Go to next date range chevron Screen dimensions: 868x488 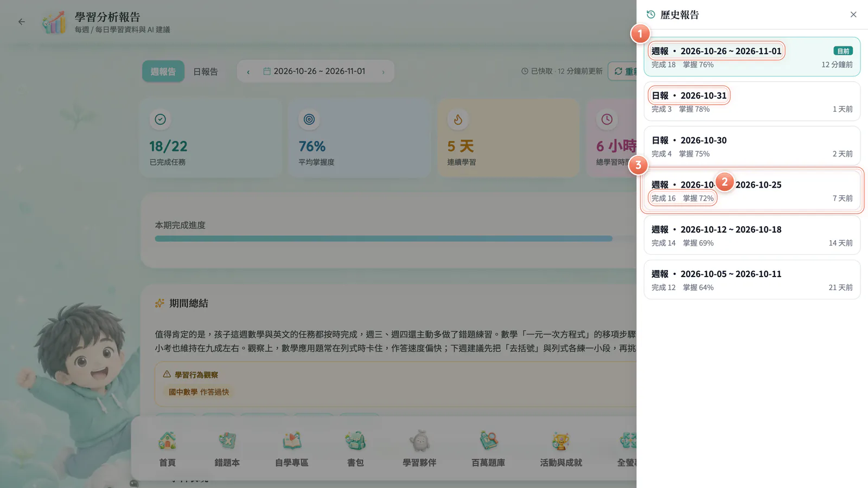coord(383,72)
